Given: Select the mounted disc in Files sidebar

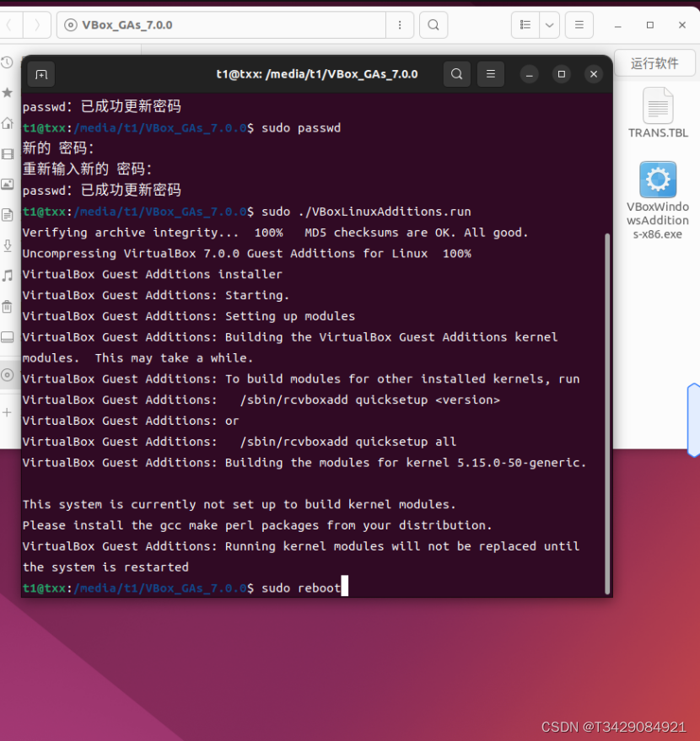Looking at the screenshot, I should pyautogui.click(x=7, y=375).
